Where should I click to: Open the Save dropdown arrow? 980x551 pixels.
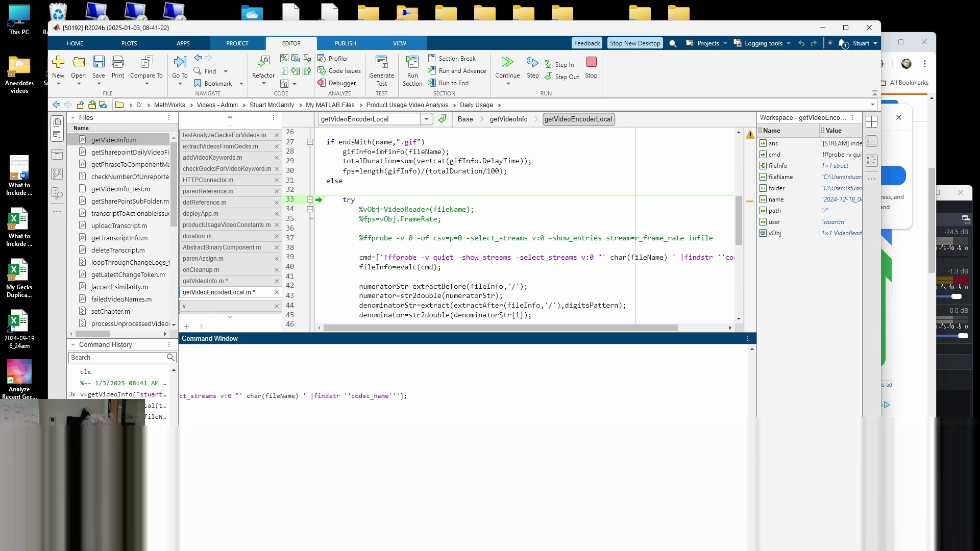[99, 83]
